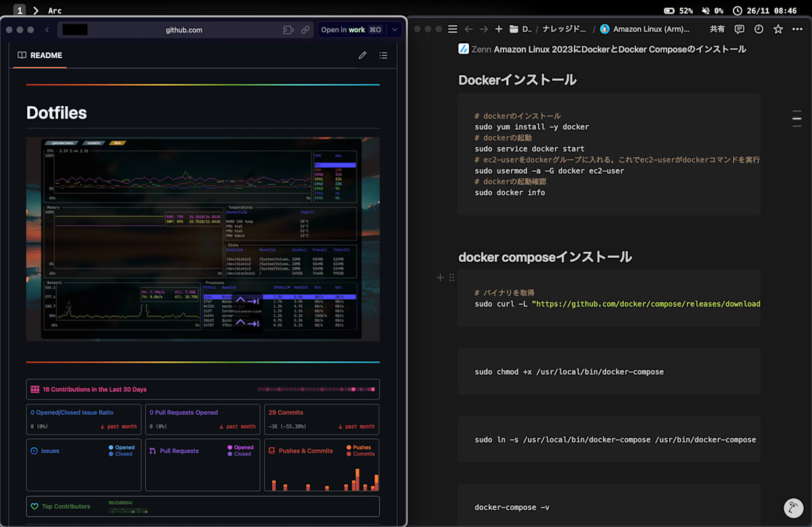Viewport: 812px width, 527px height.
Task: Click the sudo curl -L command line
Action: [617, 304]
